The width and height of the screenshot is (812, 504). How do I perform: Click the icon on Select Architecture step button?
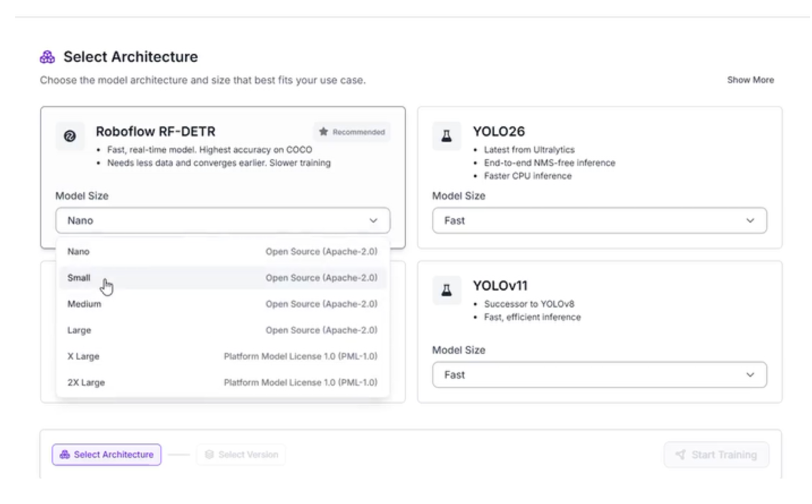(x=65, y=455)
